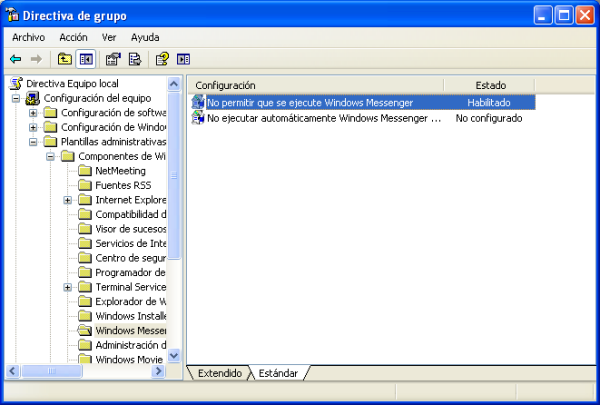The height and width of the screenshot is (405, 600).
Task: Open Properties from the toolbar icon
Action: point(112,59)
